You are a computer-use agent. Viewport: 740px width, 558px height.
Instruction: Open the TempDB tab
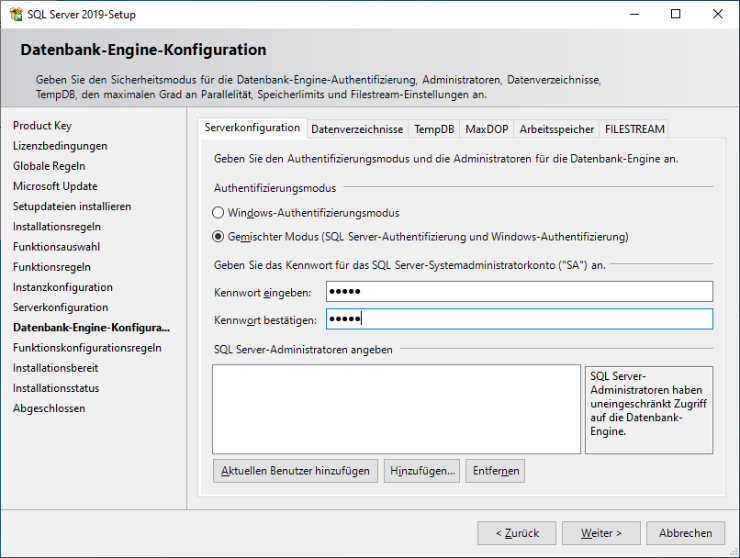[434, 129]
